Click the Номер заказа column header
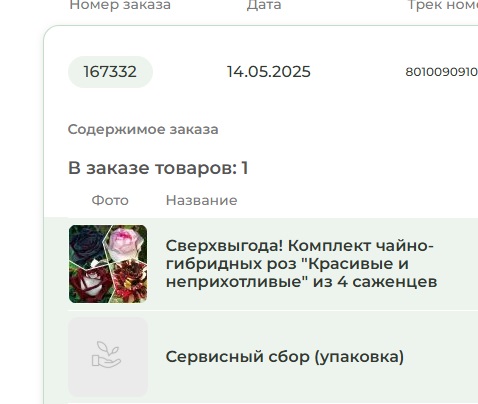 coord(120,5)
